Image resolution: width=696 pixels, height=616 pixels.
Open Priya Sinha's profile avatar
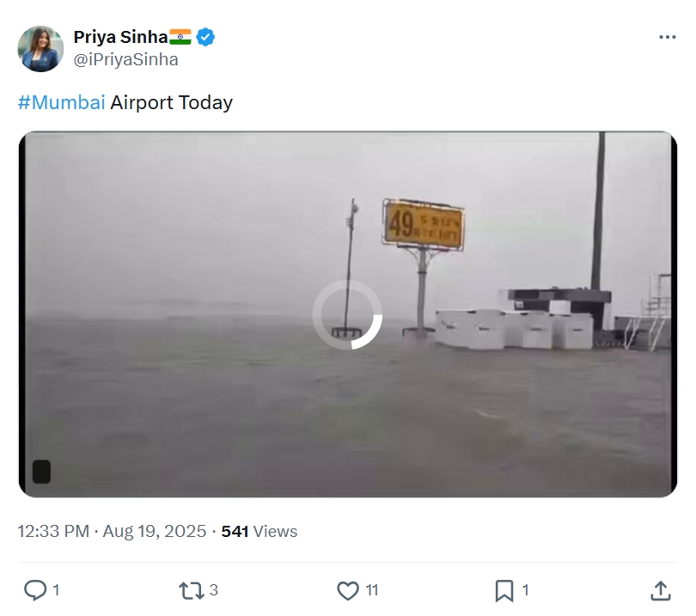click(x=40, y=48)
